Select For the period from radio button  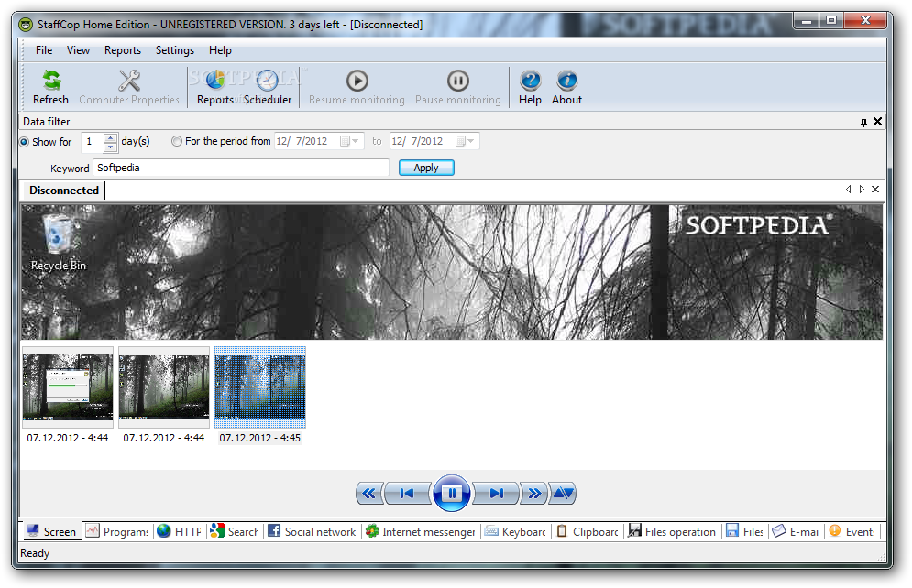coord(177,141)
